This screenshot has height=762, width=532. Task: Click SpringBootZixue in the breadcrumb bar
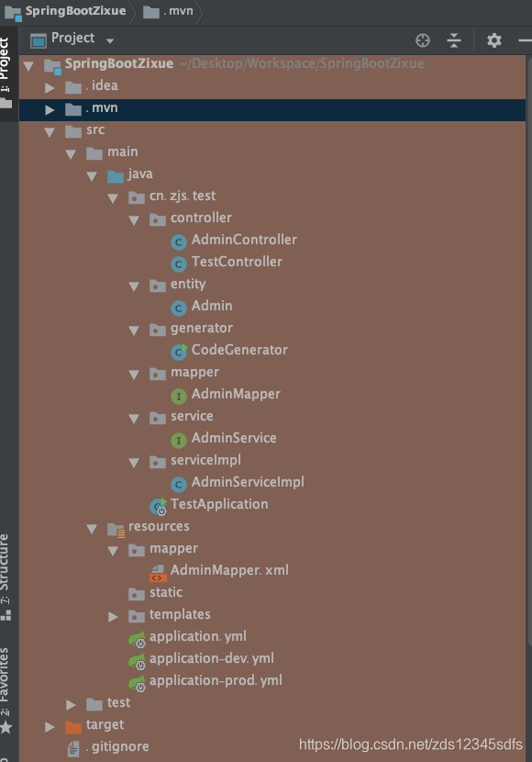pyautogui.click(x=75, y=11)
